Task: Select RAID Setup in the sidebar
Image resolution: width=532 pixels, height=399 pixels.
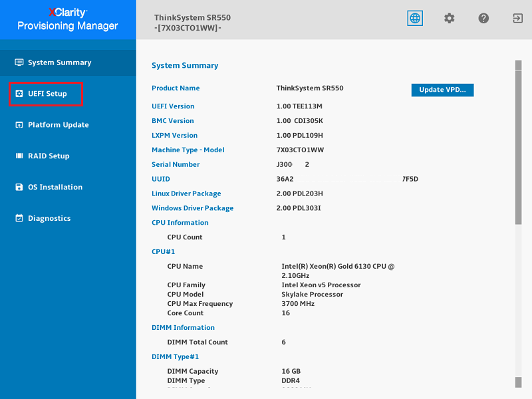Action: click(48, 156)
